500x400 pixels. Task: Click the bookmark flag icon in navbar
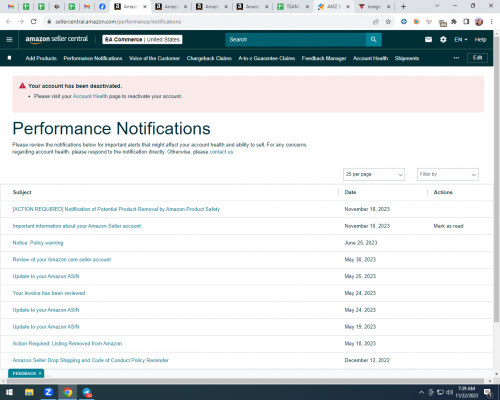9,58
